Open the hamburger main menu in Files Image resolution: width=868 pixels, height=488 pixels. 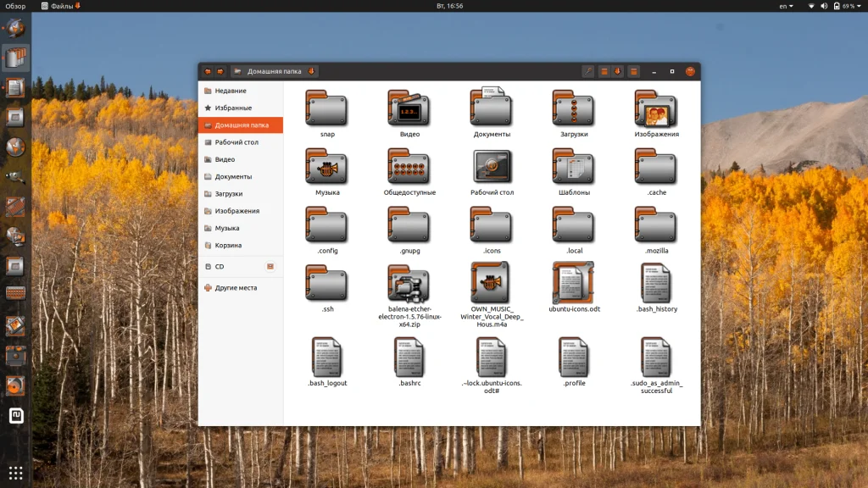click(x=633, y=72)
